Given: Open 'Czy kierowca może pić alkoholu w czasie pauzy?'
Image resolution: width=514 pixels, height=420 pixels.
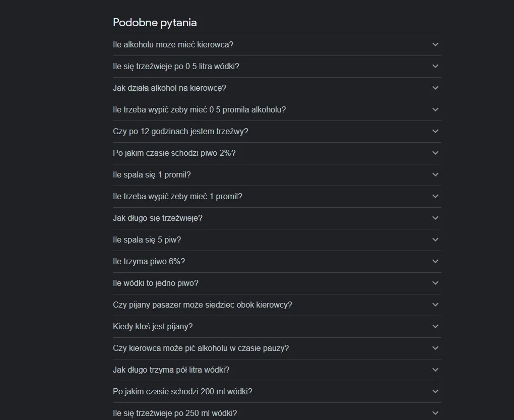Looking at the screenshot, I should pos(277,348).
